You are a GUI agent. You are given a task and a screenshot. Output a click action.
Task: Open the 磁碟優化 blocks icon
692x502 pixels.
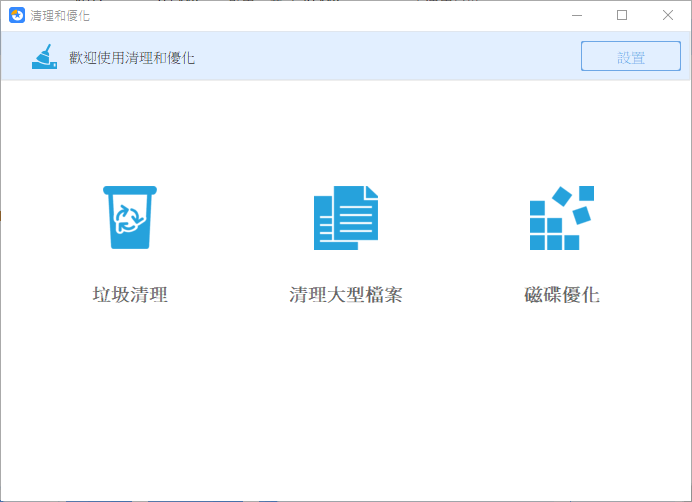pyautogui.click(x=562, y=218)
